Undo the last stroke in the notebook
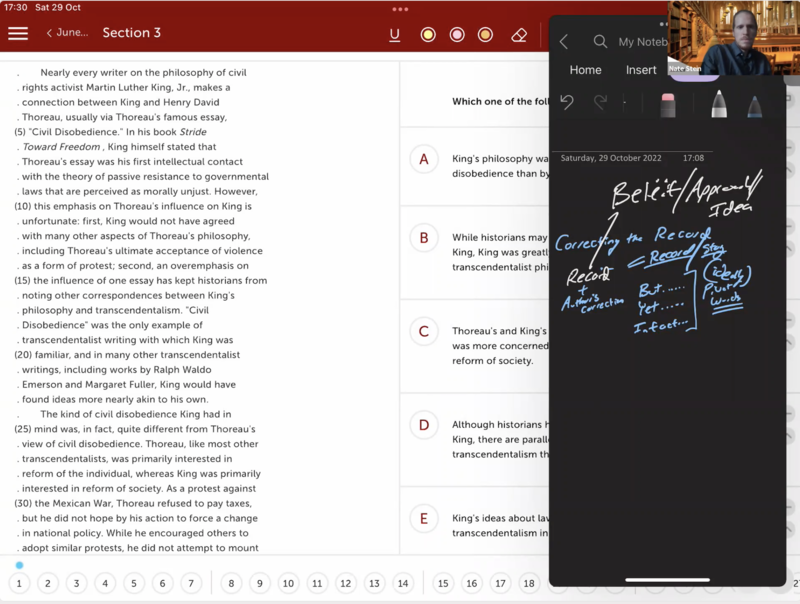800x604 pixels. (567, 102)
